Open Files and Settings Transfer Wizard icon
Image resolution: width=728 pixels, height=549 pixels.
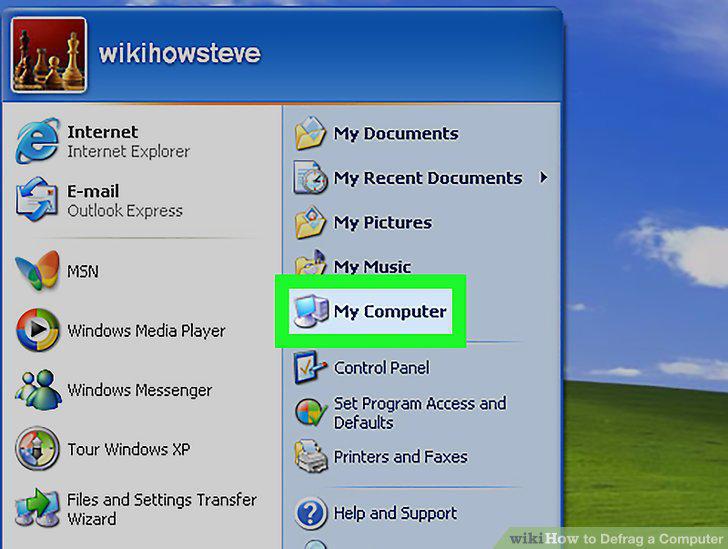[37, 508]
